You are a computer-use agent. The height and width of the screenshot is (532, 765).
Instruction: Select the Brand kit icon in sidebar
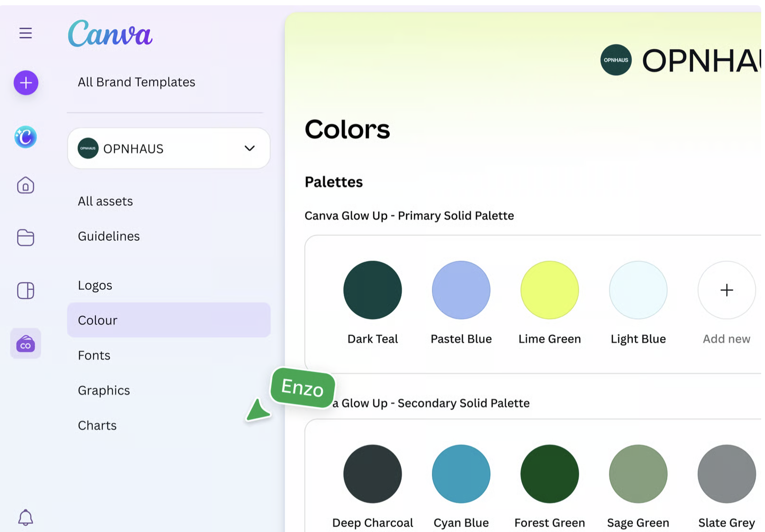pos(25,344)
